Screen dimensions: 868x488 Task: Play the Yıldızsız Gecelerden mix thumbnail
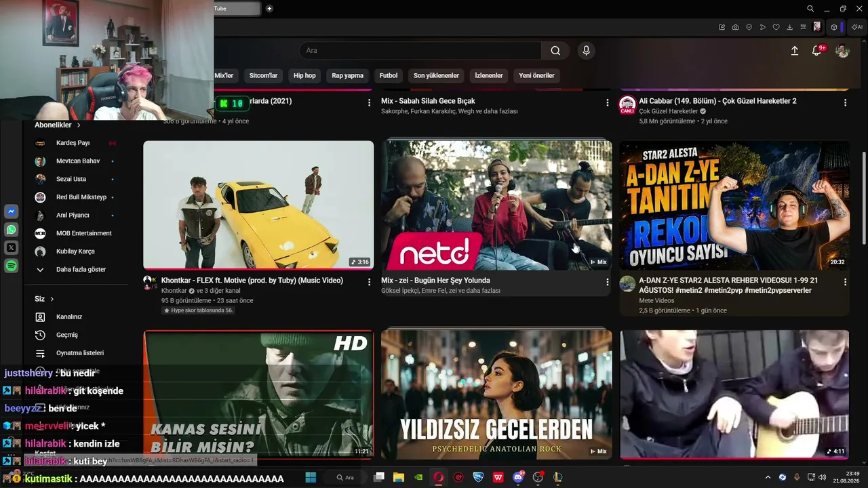click(496, 394)
